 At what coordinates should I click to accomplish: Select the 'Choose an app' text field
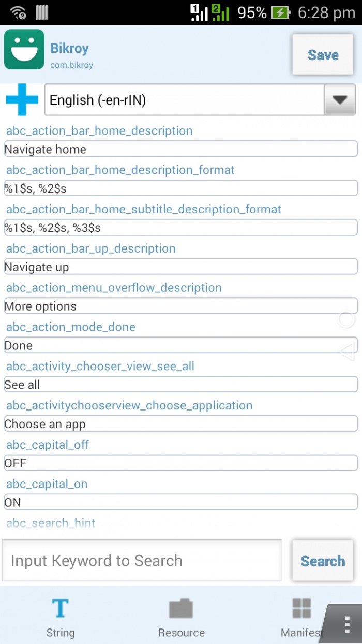[180, 424]
